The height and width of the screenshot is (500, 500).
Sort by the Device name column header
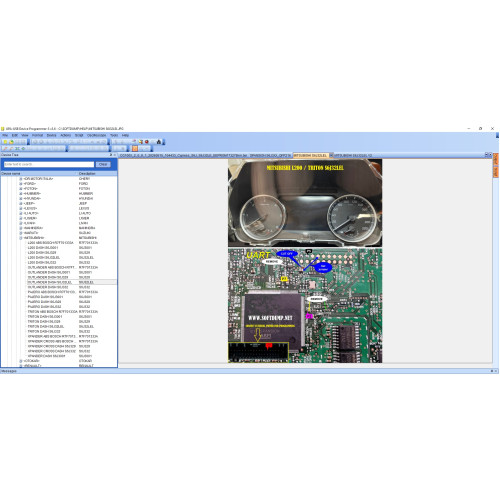point(39,174)
